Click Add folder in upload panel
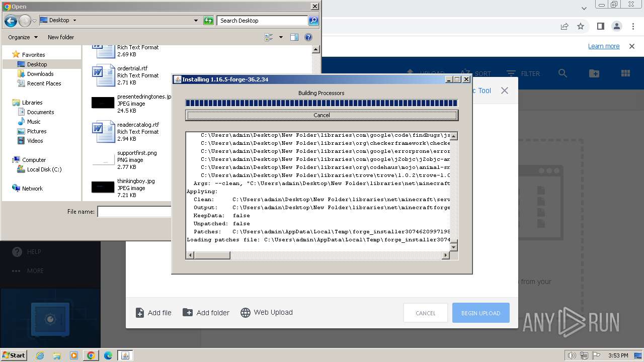This screenshot has height=362, width=644. 206,313
